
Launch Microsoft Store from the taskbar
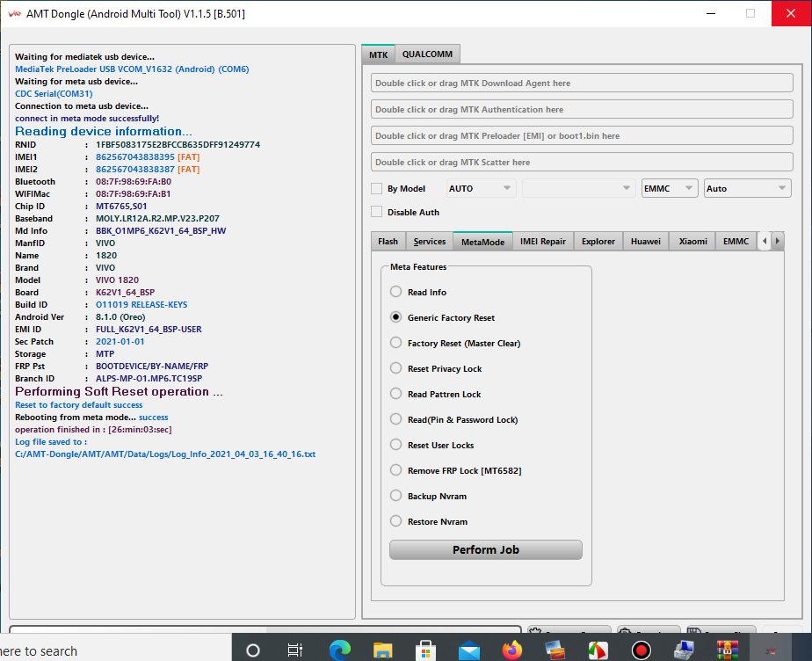pyautogui.click(x=425, y=650)
